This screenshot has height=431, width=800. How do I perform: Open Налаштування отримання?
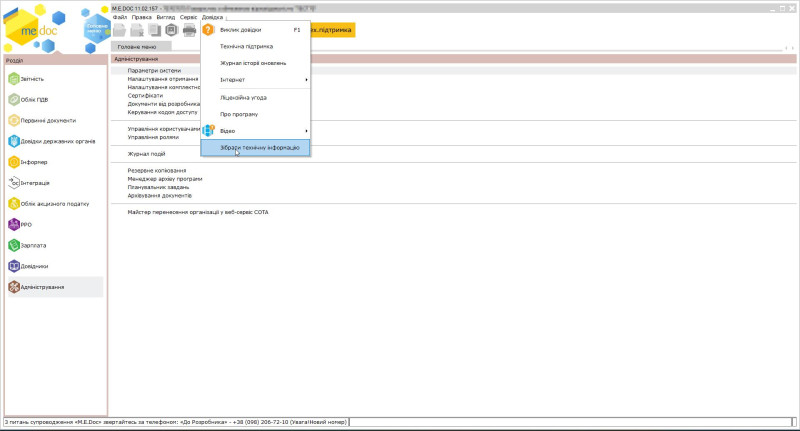(163, 79)
